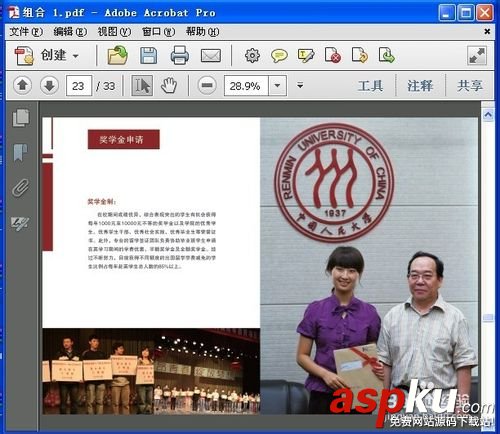500x434 pixels.
Task: Print the document using printer icon
Action: [x=180, y=56]
